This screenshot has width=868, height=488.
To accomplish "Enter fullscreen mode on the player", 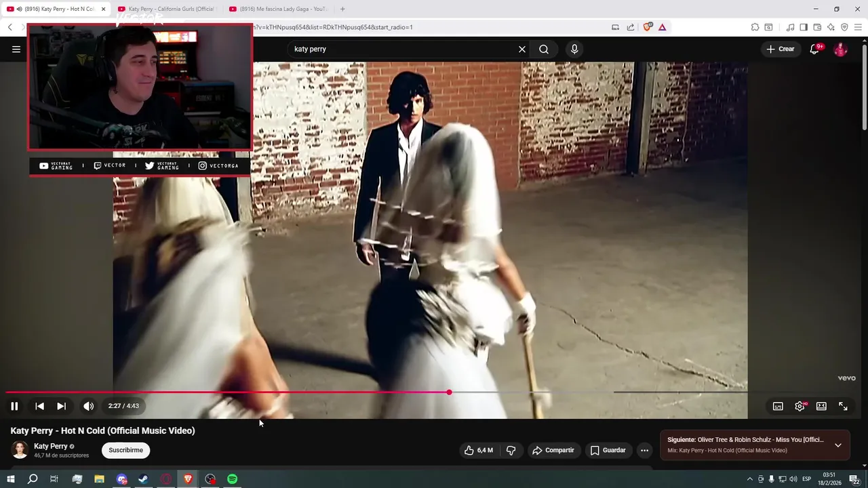I will (843, 406).
